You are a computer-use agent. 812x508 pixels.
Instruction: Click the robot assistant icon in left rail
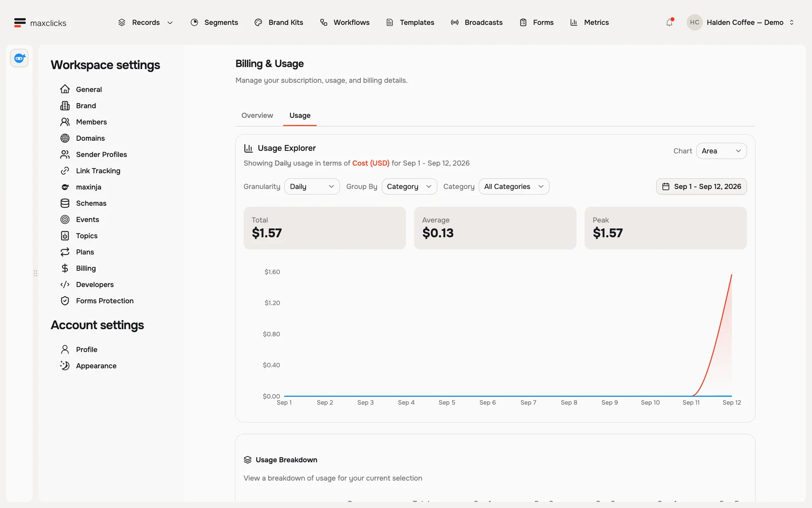point(19,58)
